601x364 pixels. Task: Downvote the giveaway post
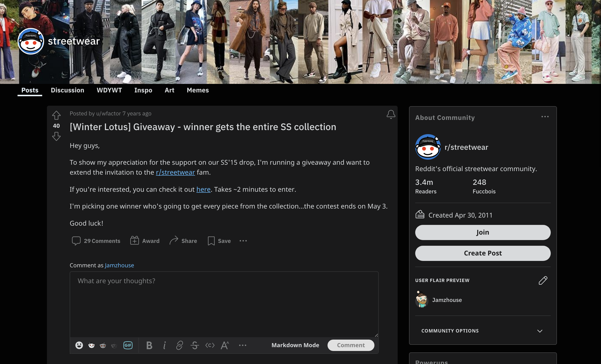coord(56,136)
